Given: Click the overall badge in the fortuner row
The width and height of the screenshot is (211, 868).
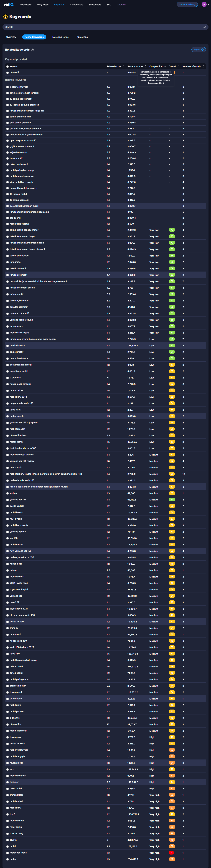Looking at the screenshot, I should point(172,782).
